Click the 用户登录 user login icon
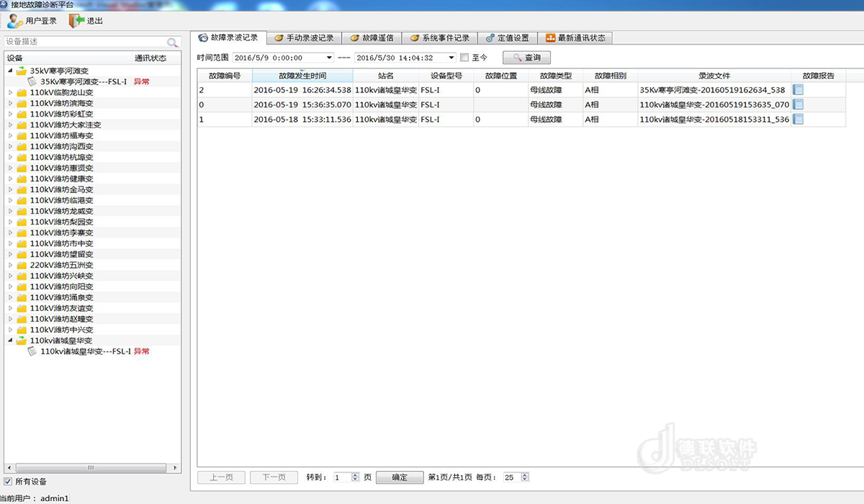Screen dimensions: 864x504 (x=15, y=21)
